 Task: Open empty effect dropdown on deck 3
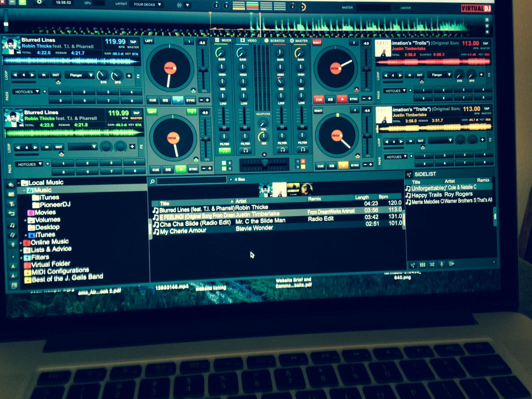point(82,147)
